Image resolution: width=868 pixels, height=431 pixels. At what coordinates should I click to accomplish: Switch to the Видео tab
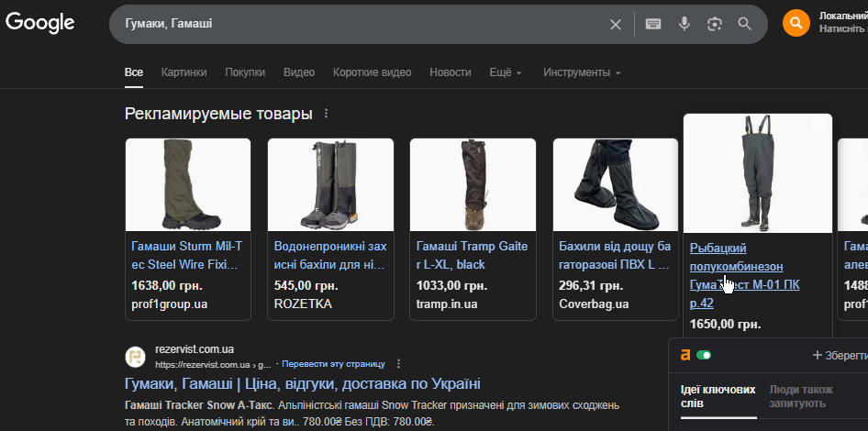(299, 72)
